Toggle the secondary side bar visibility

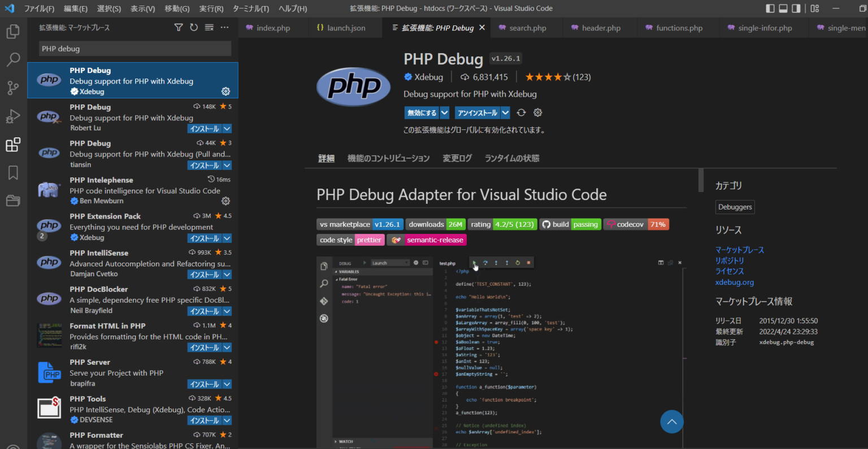coord(797,8)
